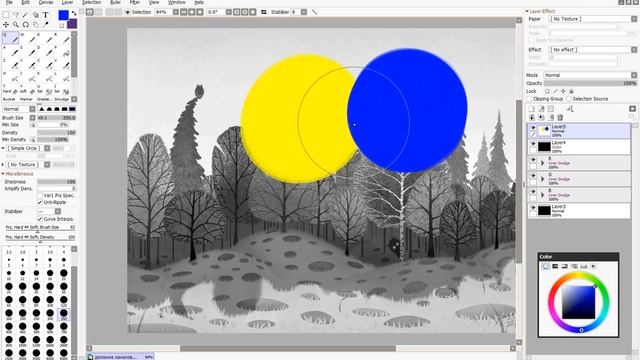Create a new linework layer
640x360 pixels.
tap(541, 109)
